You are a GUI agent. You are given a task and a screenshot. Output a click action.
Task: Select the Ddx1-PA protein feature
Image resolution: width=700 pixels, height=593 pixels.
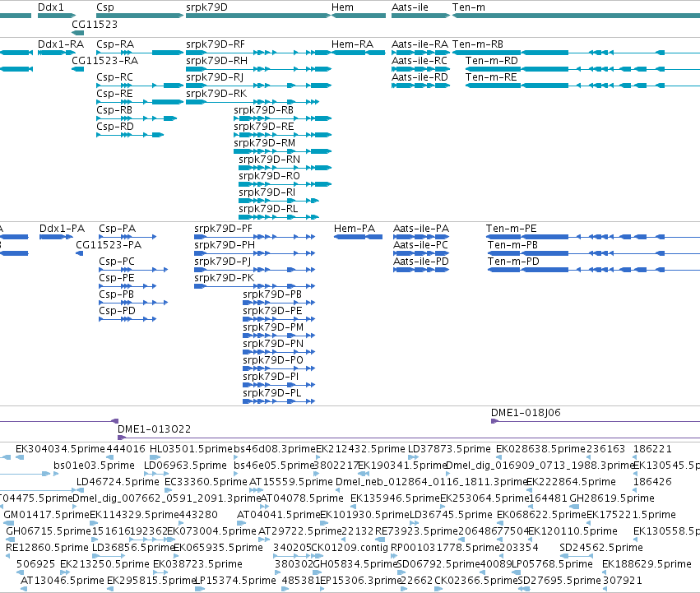pyautogui.click(x=56, y=237)
